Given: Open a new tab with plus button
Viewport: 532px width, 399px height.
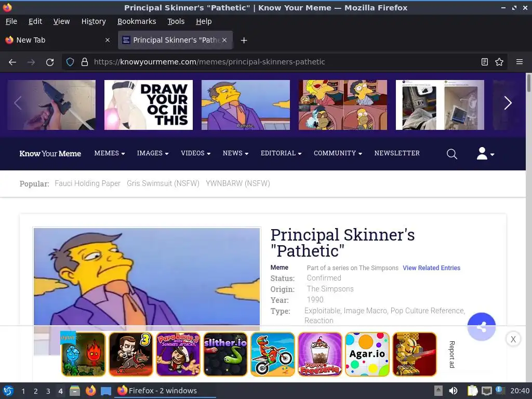Looking at the screenshot, I should [244, 41].
